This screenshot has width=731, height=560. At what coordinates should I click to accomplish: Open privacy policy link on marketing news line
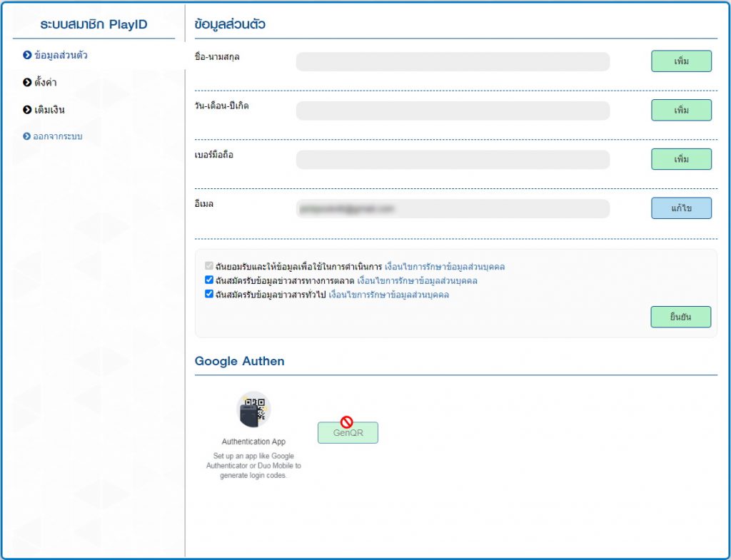click(x=417, y=281)
